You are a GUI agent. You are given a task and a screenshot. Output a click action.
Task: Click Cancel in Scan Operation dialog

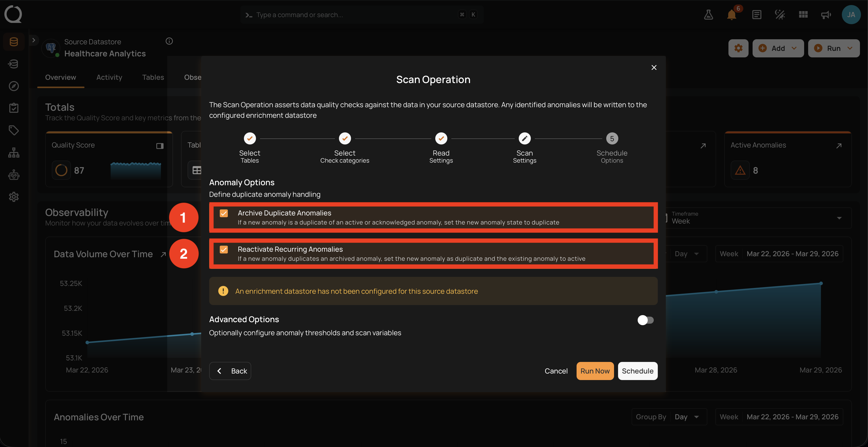[x=556, y=371]
